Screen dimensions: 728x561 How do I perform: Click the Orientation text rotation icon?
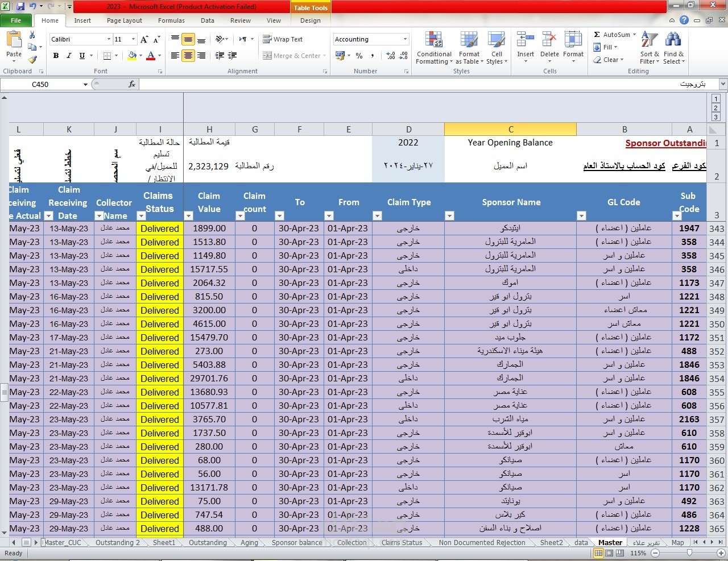coord(221,39)
